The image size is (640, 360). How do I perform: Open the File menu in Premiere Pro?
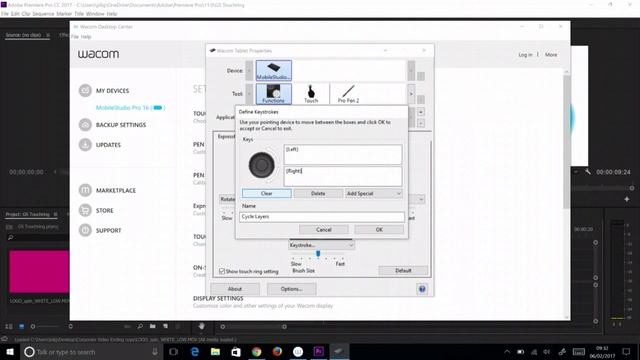pyautogui.click(x=4, y=13)
